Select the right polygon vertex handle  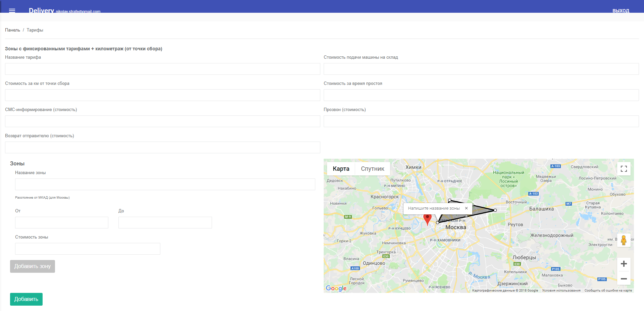[x=495, y=210]
